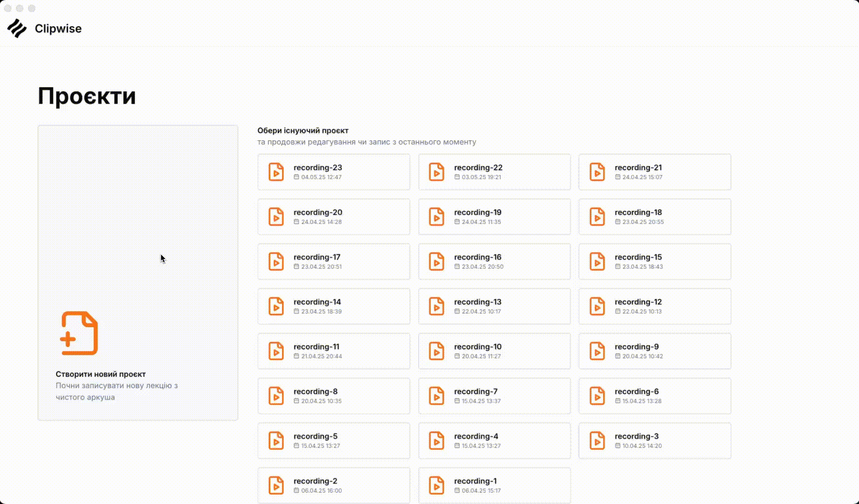
Task: Click the new project file-plus icon
Action: tap(79, 333)
